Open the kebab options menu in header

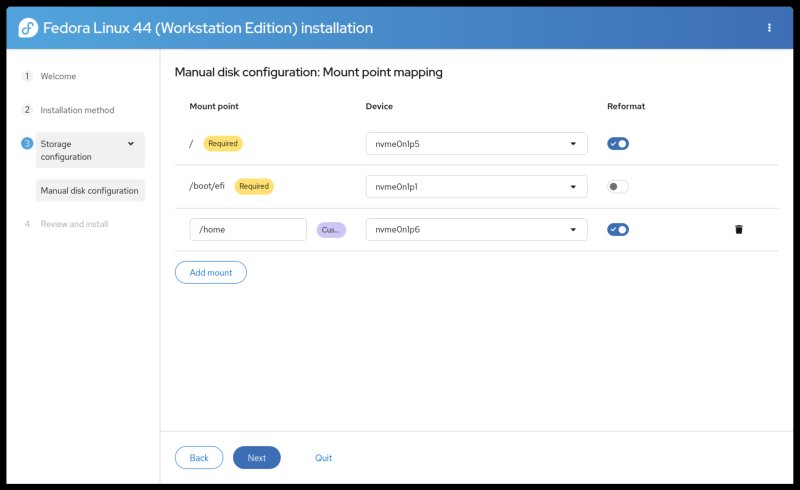pyautogui.click(x=769, y=28)
